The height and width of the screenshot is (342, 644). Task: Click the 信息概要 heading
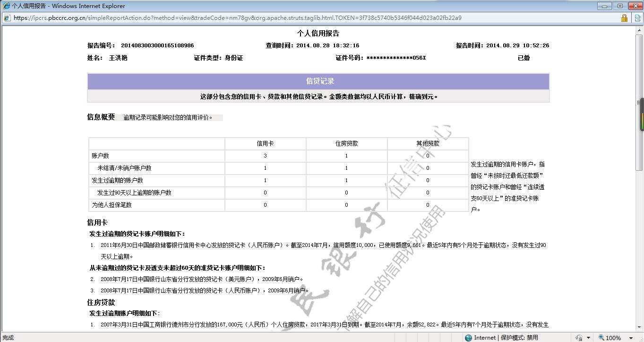[101, 117]
